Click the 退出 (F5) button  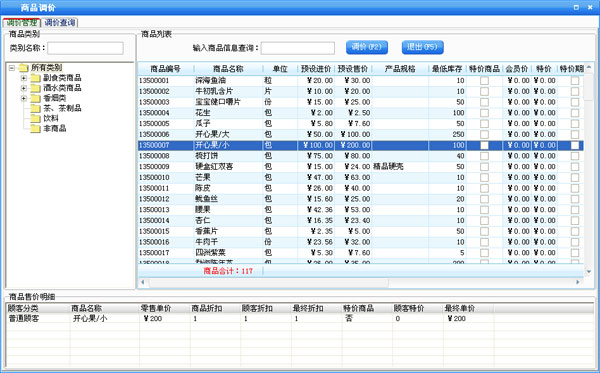[x=422, y=47]
